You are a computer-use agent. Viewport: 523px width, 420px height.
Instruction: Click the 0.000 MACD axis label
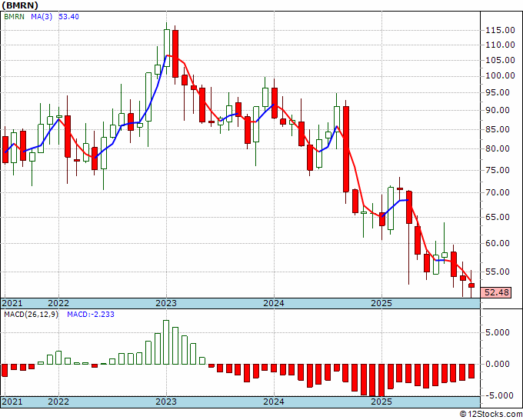(498, 364)
